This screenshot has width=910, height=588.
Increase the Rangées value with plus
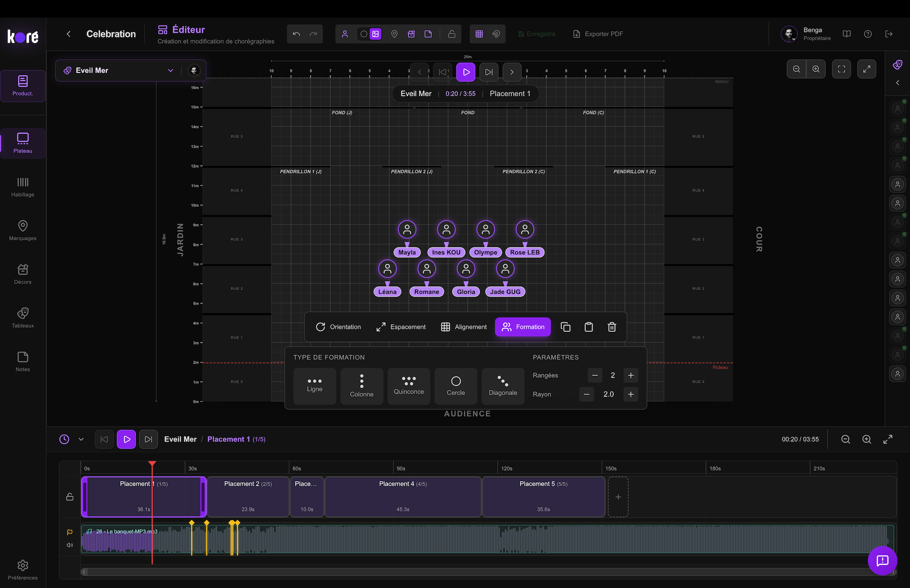(x=631, y=375)
